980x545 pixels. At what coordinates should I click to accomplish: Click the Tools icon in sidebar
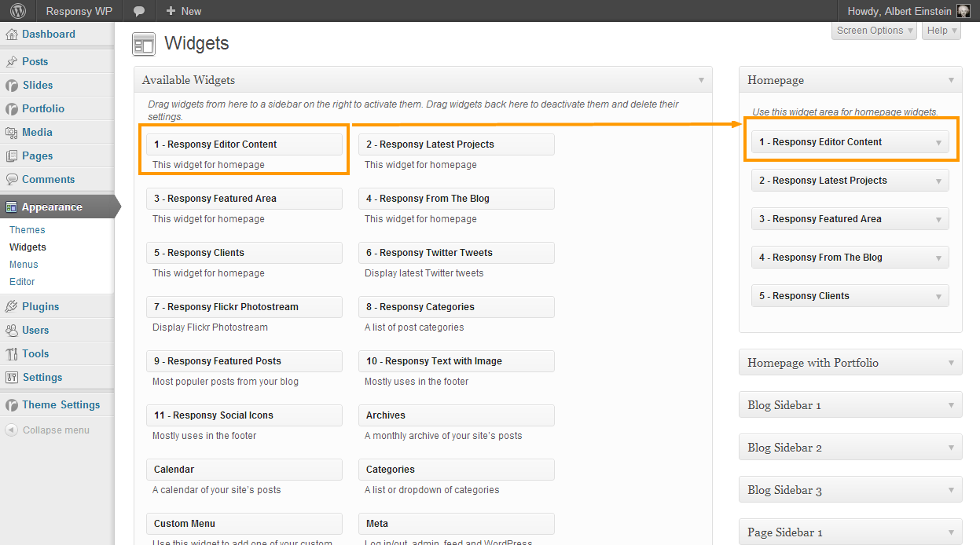tap(12, 354)
